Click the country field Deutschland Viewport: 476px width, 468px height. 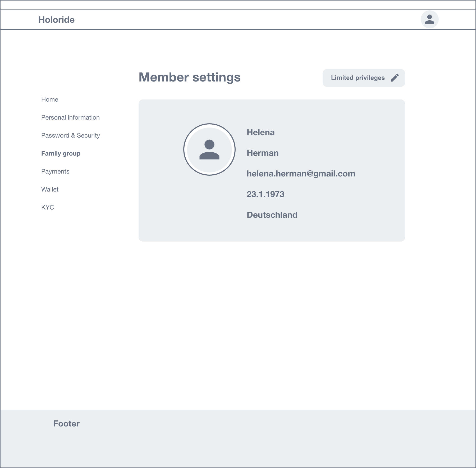click(272, 215)
